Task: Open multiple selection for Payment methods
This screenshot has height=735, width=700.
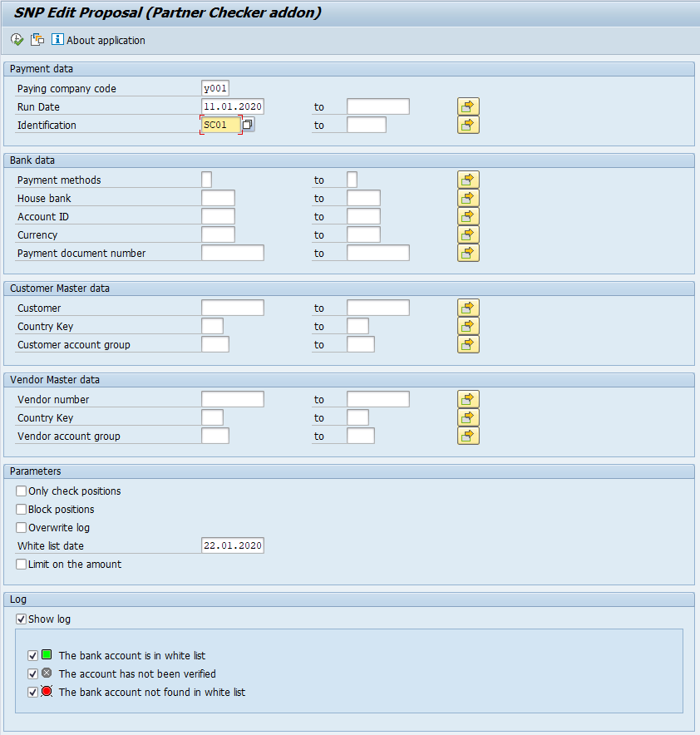Action: point(468,180)
